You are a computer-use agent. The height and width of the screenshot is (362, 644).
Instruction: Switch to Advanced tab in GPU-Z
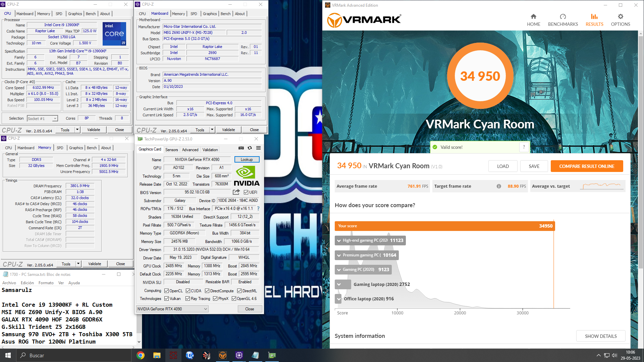[x=190, y=150]
